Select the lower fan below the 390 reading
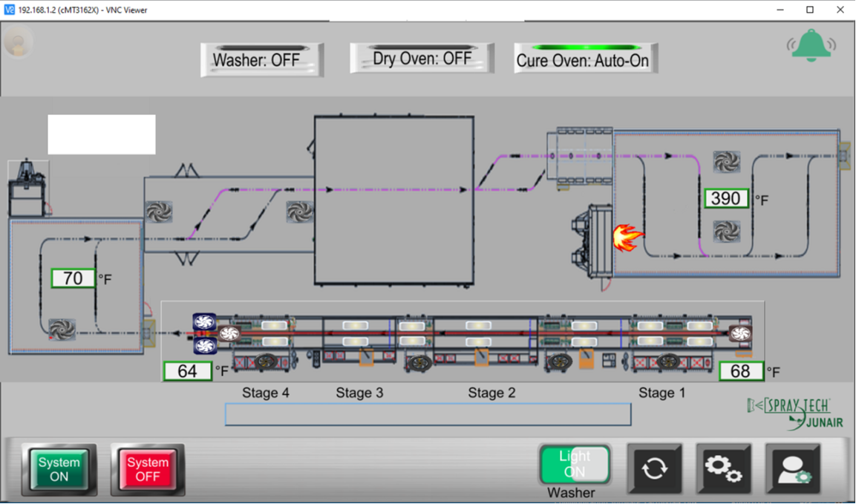The height and width of the screenshot is (504, 856). point(726,232)
